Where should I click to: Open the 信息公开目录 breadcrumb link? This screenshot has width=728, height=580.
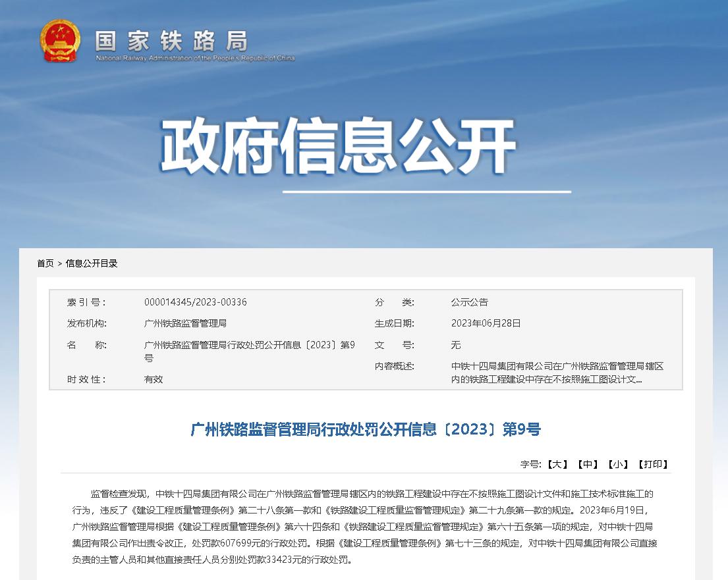pos(92,263)
